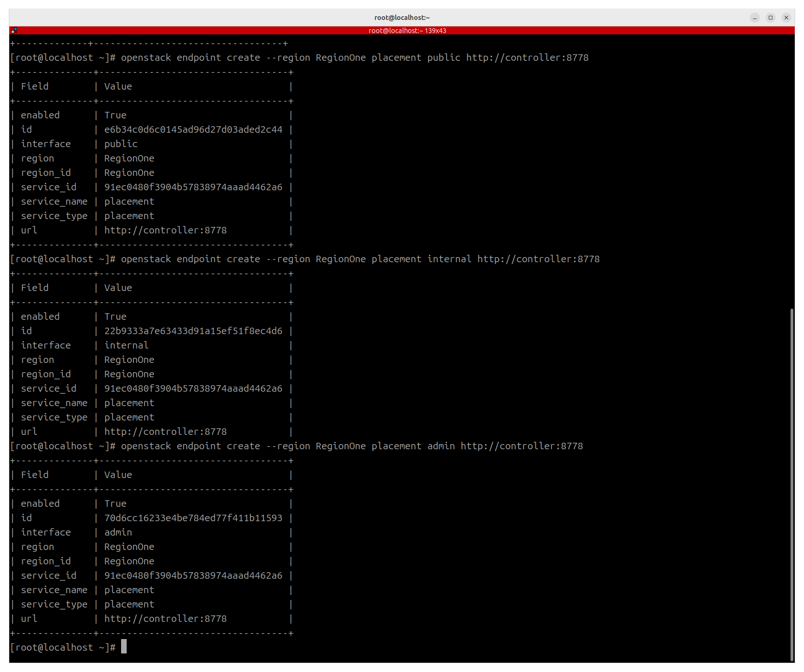The height and width of the screenshot is (672, 804).
Task: Click url value in the admin endpoint table
Action: [165, 619]
